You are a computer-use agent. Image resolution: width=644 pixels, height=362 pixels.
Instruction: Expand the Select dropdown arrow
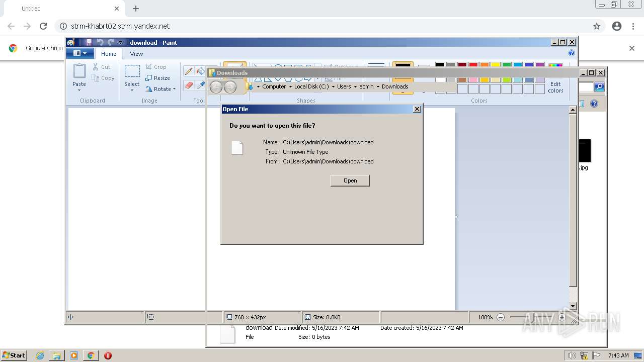pos(132,90)
